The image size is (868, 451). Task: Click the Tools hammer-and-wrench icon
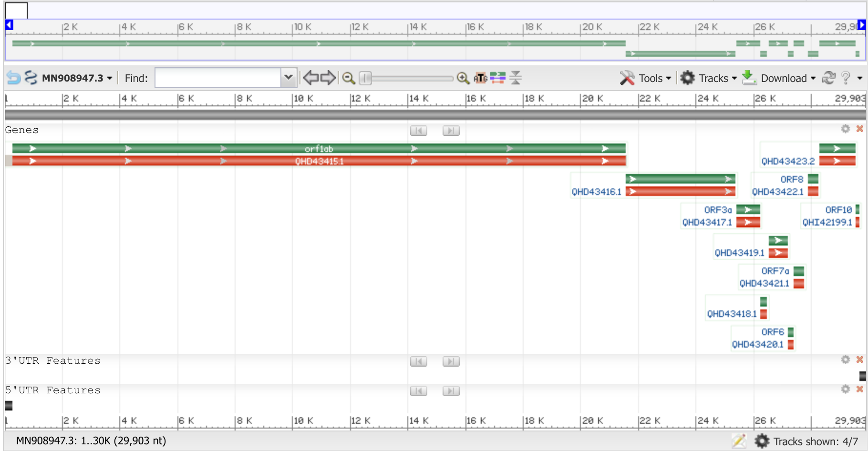(x=627, y=78)
